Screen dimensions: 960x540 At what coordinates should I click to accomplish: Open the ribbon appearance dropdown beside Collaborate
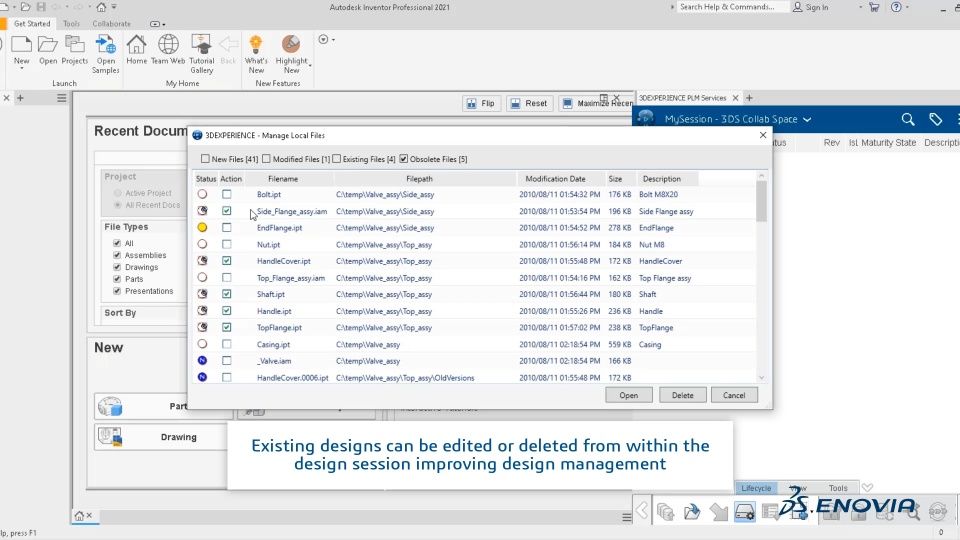157,24
